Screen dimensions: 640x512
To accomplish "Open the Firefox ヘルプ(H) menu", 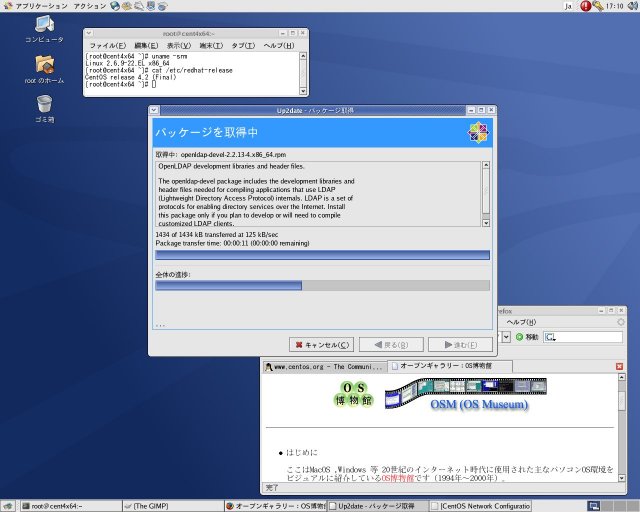I will point(521,322).
